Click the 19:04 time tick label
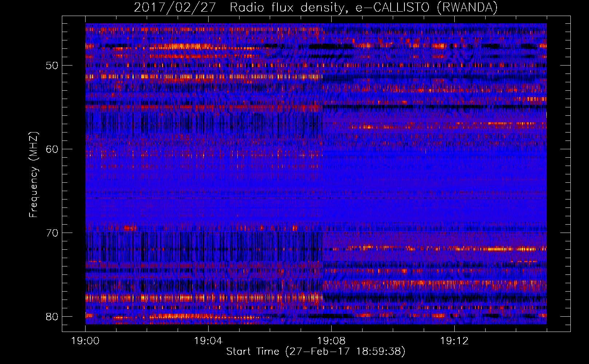This screenshot has height=364, width=589. pyautogui.click(x=208, y=341)
